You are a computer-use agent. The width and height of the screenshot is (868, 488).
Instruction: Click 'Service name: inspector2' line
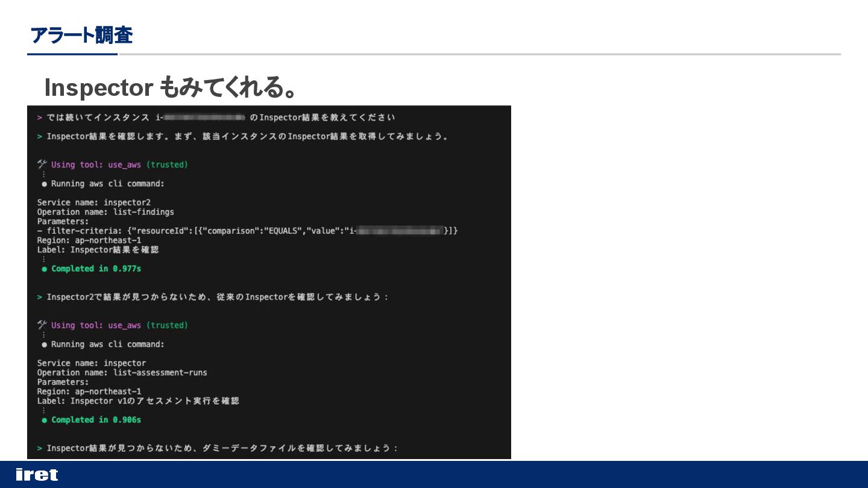coord(94,202)
